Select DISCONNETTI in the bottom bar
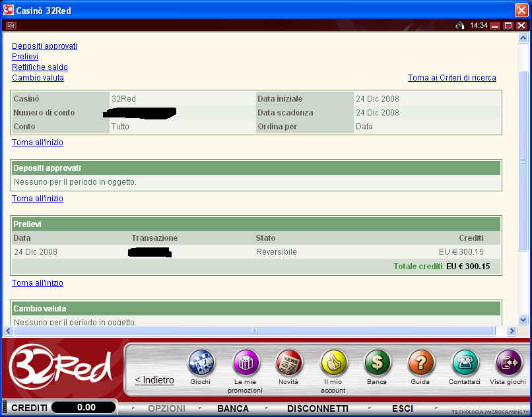This screenshot has width=532, height=417. 317,408
